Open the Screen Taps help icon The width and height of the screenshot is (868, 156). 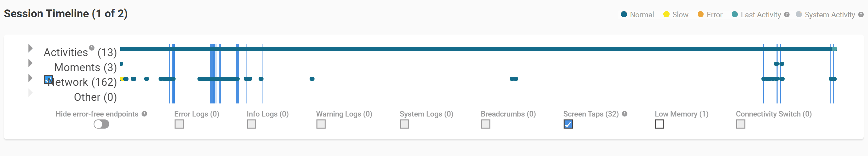(624, 114)
